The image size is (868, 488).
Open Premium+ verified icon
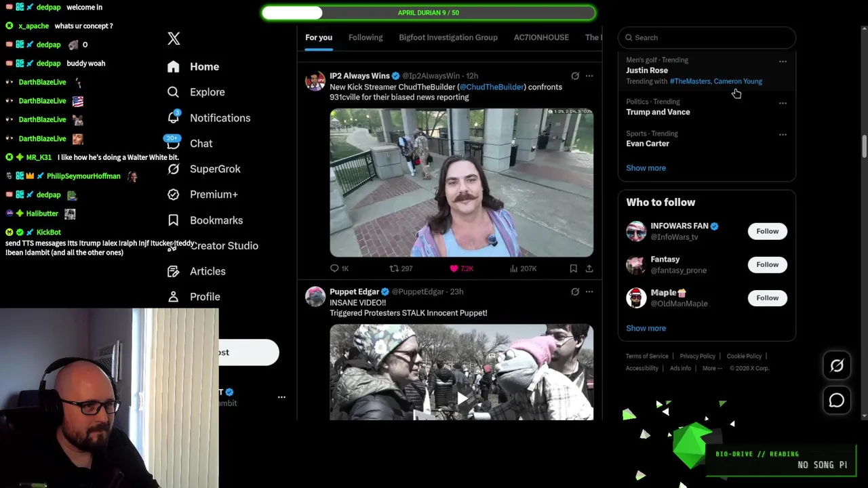(174, 195)
